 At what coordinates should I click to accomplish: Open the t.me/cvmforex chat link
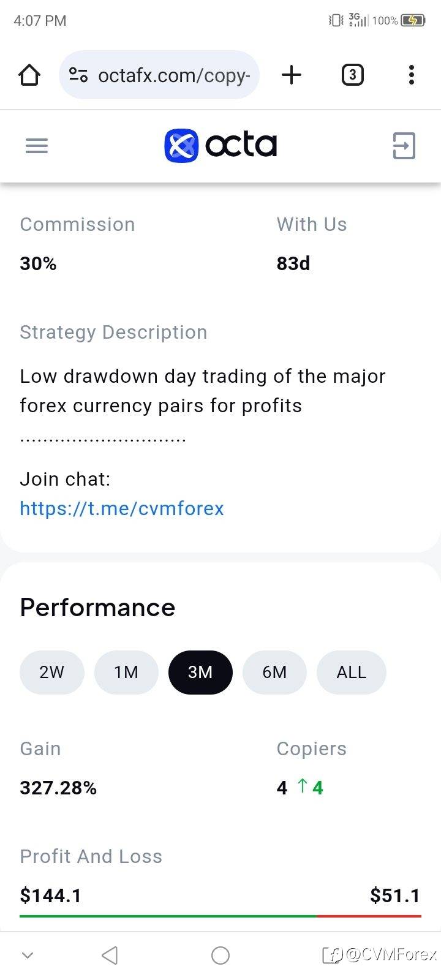(122, 508)
